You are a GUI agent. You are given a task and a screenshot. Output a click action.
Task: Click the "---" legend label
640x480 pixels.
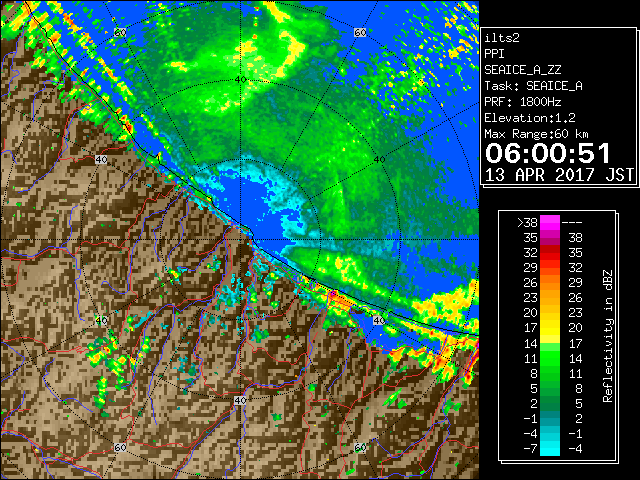572,223
